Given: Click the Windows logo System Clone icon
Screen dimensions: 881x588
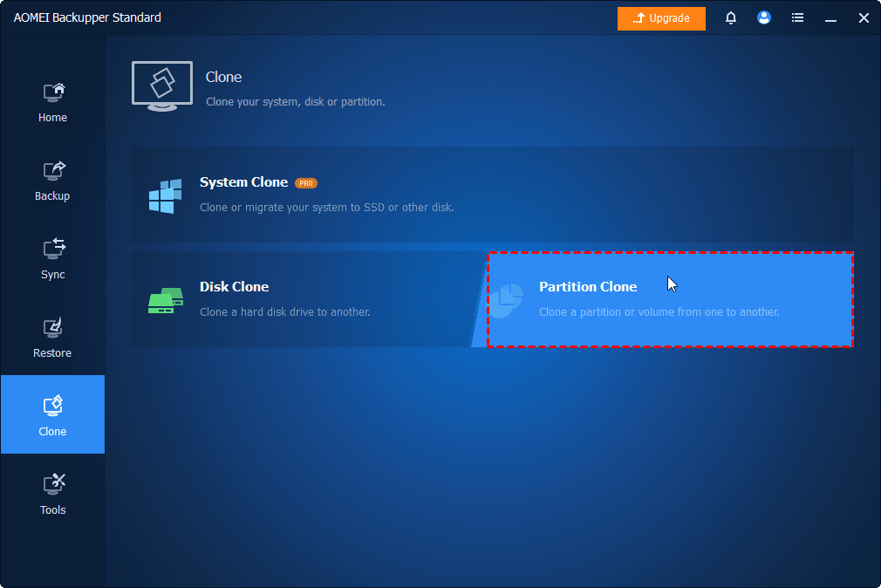Looking at the screenshot, I should (165, 196).
